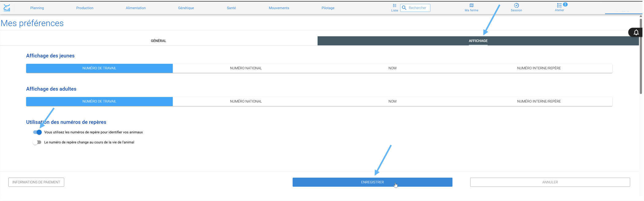Select Nom for jeunes display
The height and width of the screenshot is (201, 644).
click(x=392, y=68)
